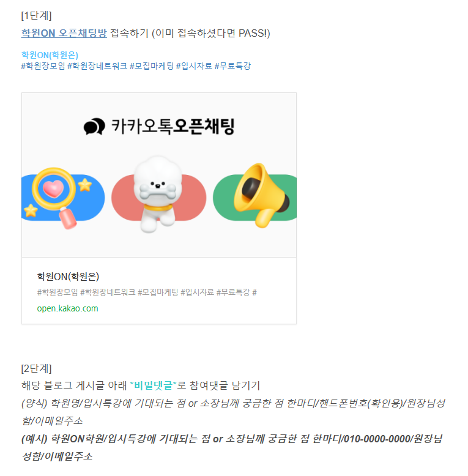Click the gray hashtag description in card
This screenshot has width=468, height=476.
tap(147, 292)
